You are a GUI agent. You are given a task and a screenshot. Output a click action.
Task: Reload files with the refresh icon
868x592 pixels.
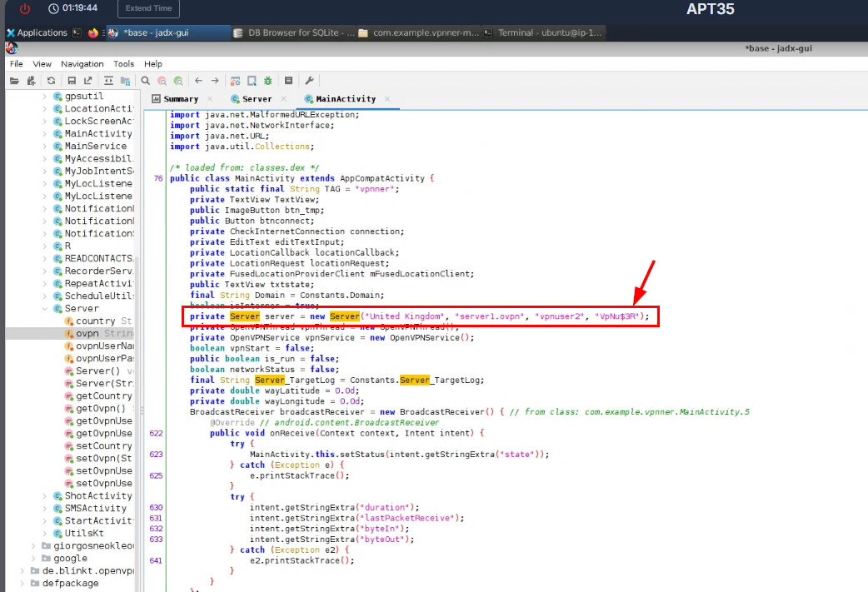tap(52, 81)
